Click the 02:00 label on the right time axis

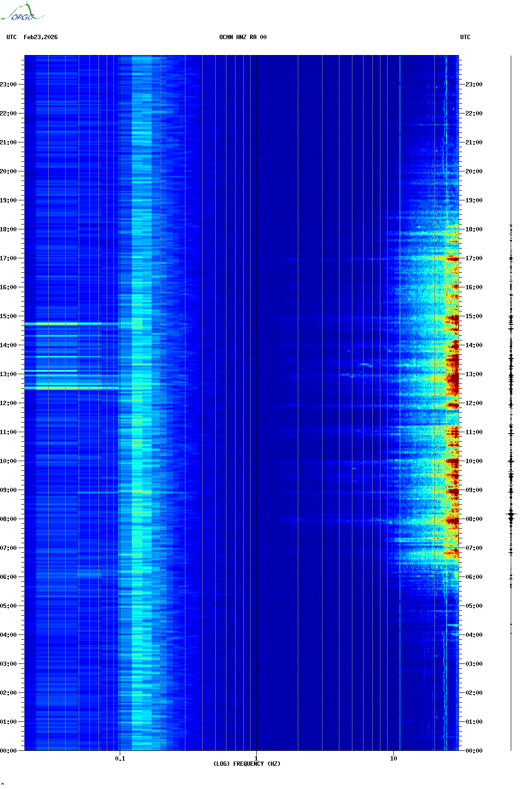point(474,693)
